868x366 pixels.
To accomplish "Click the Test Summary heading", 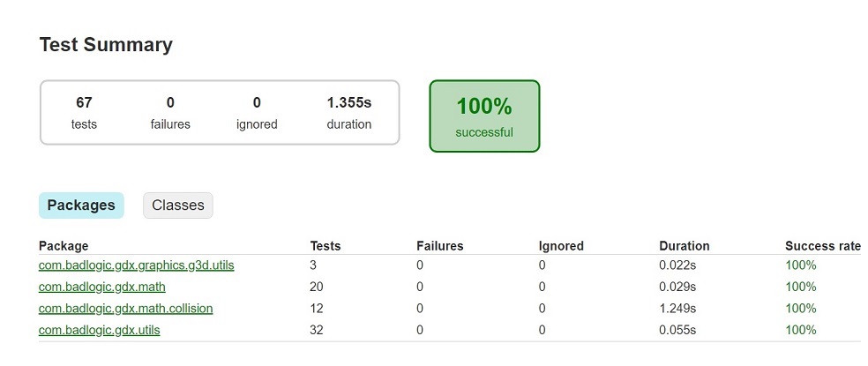I will coord(106,45).
